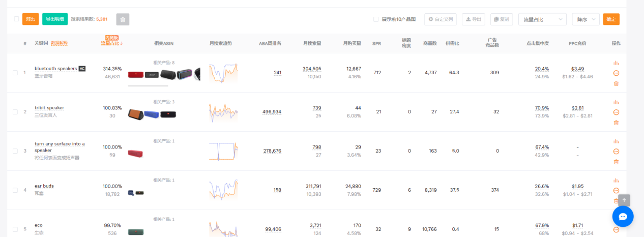Open the blue chat support bubble
The width and height of the screenshot is (644, 237).
click(x=623, y=217)
